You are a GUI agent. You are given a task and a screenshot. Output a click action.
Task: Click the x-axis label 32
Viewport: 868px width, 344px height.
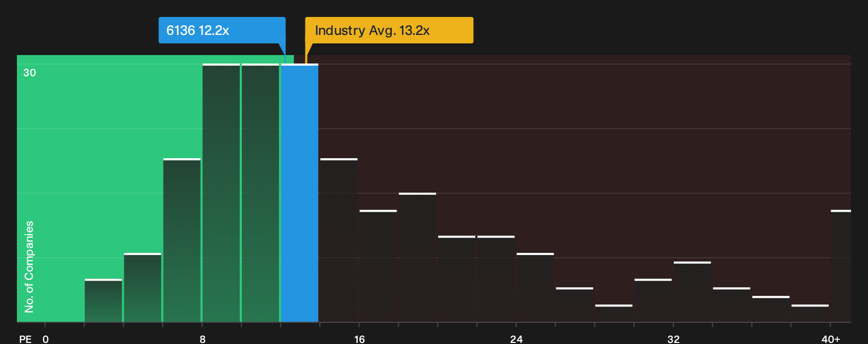[x=673, y=339]
